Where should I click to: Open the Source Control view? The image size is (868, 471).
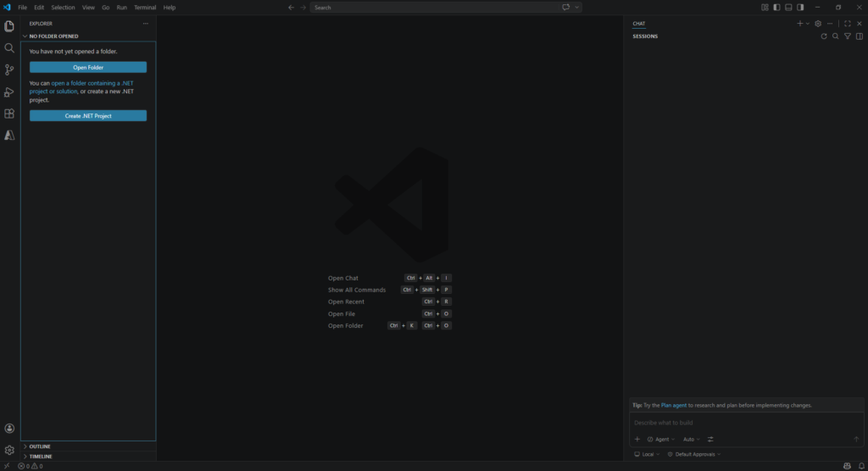click(x=9, y=69)
